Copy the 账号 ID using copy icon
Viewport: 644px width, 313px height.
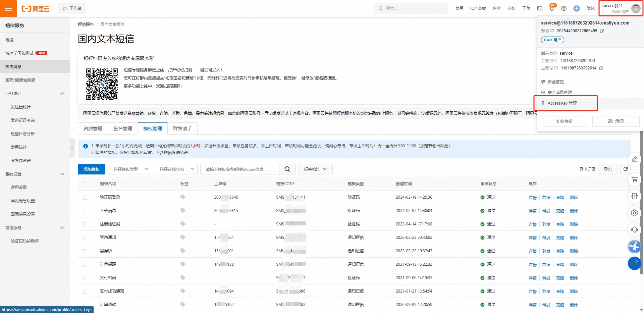pyautogui.click(x=602, y=31)
